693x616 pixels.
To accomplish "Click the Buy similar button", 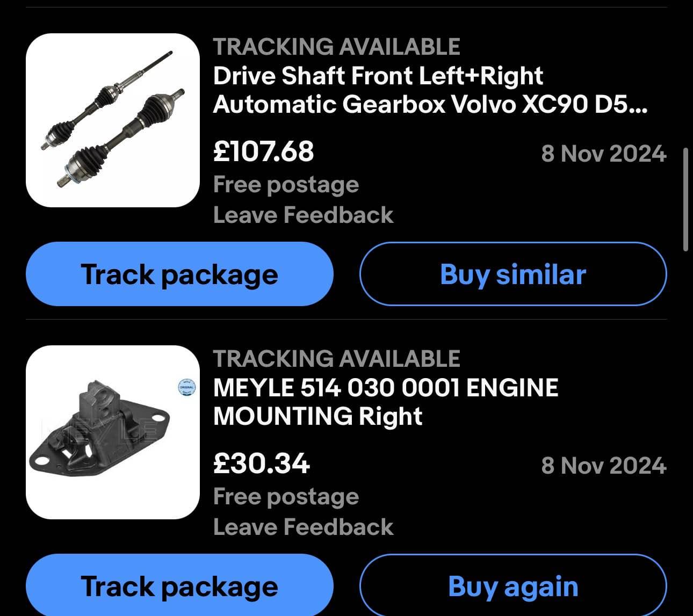I will [513, 274].
